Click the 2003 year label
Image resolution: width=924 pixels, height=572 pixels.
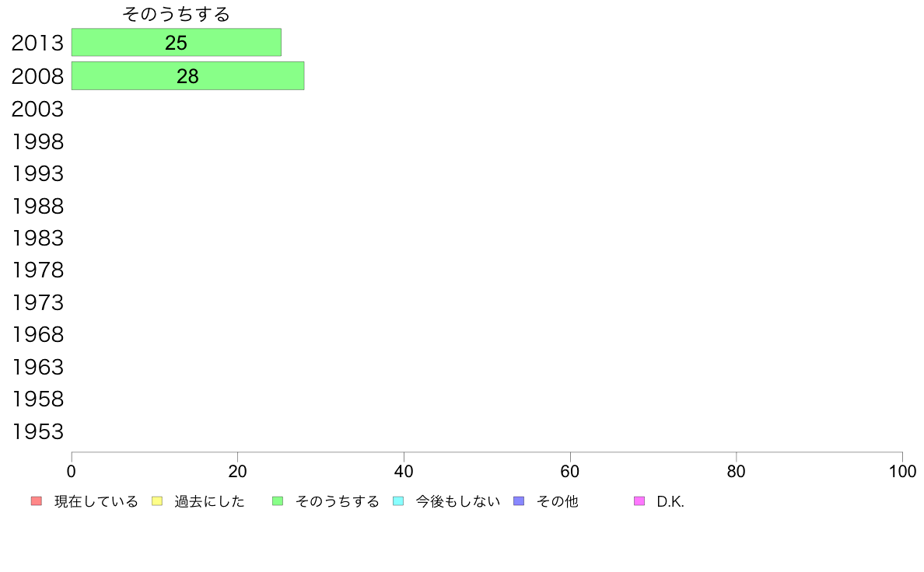37,110
